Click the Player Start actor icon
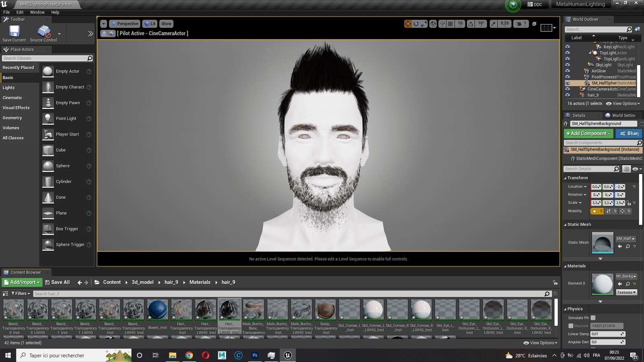This screenshot has width=644, height=362. (48, 134)
